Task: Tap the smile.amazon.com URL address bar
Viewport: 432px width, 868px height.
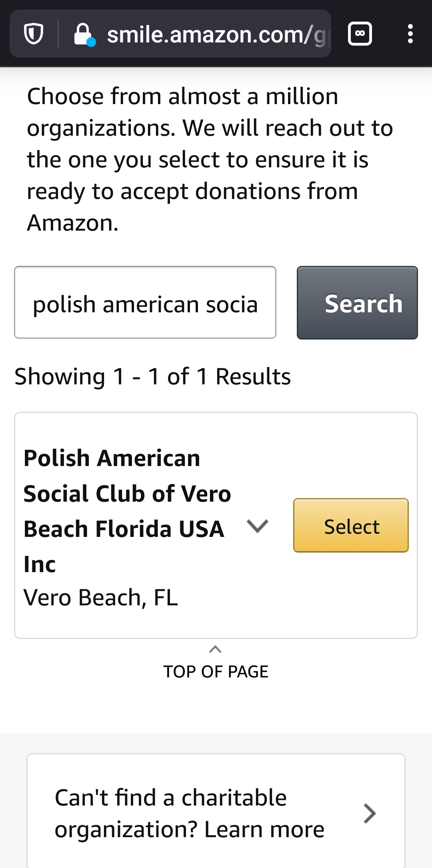Action: click(x=216, y=34)
